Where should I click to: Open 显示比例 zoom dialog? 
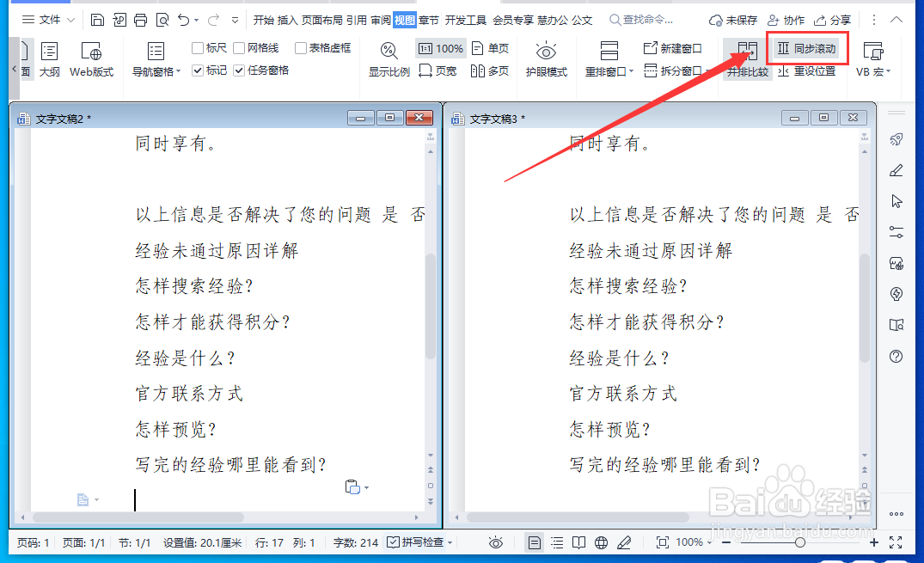point(389,59)
